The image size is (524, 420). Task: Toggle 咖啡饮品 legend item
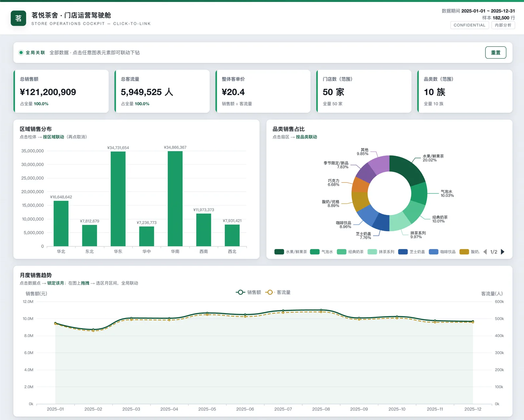[x=442, y=252]
